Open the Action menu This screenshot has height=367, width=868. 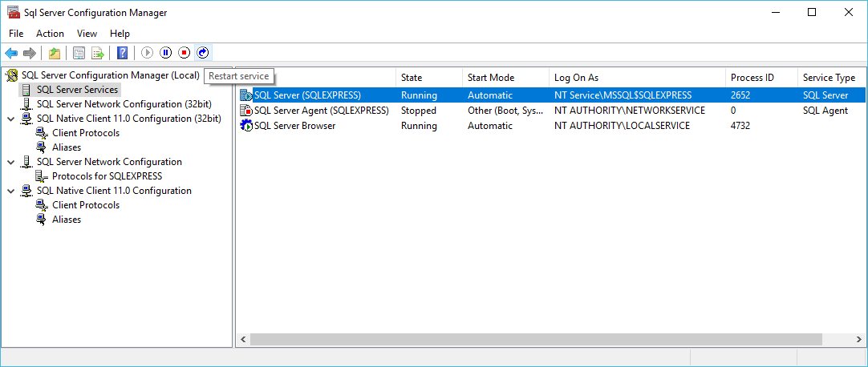click(x=50, y=34)
